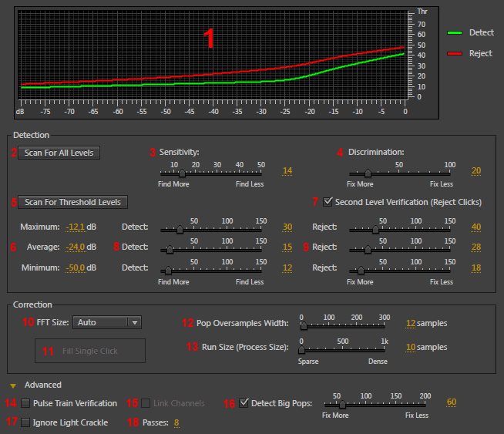Open the FFT Size dropdown
504x434 pixels.
tap(108, 322)
